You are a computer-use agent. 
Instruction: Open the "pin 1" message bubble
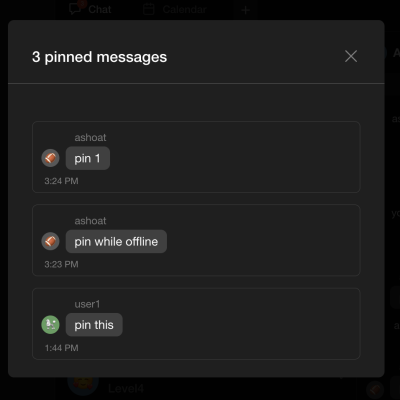(88, 158)
